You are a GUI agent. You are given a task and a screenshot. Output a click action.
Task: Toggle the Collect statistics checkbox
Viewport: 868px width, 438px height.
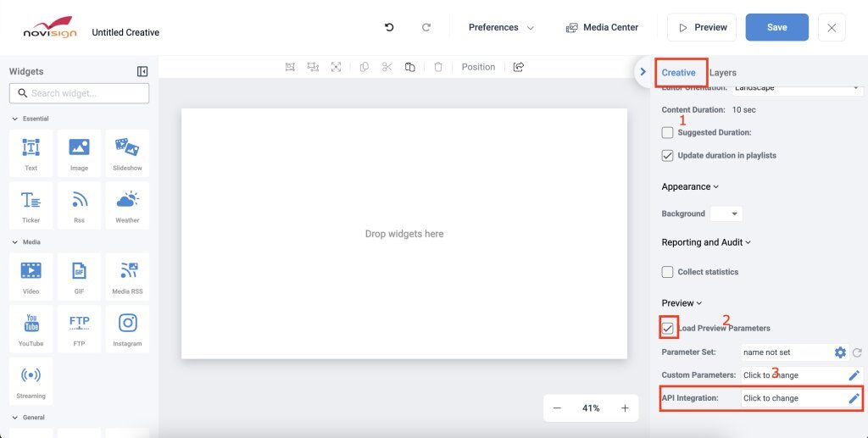click(x=668, y=272)
